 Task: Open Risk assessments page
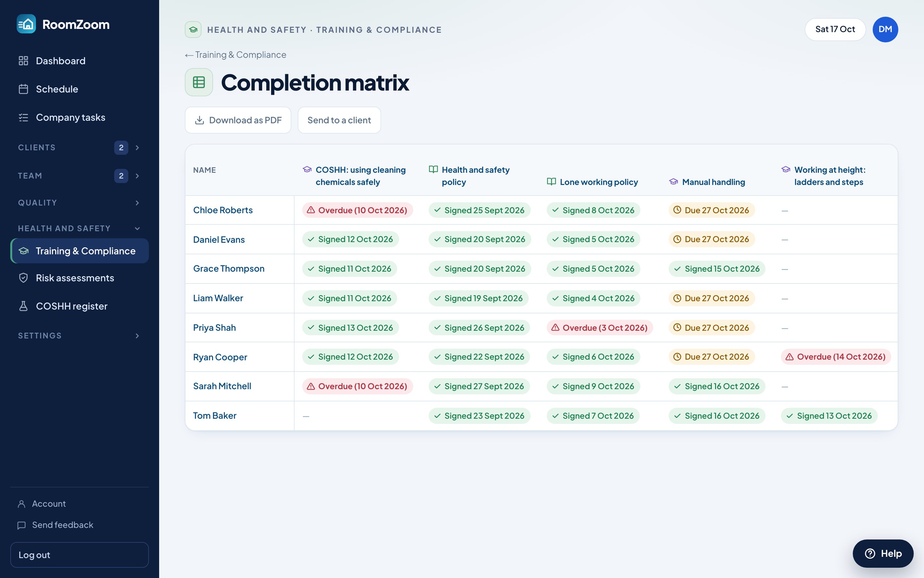(80, 278)
